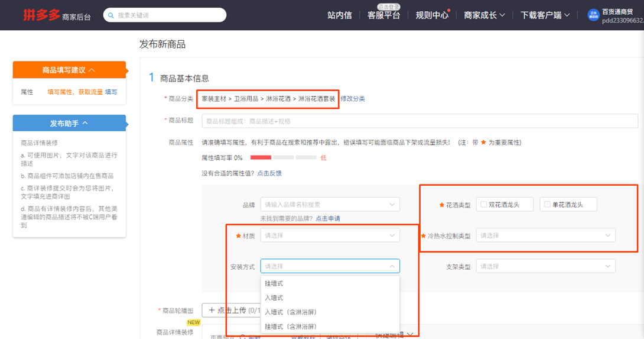Click the 点击反馈 link
644x339 pixels.
coord(269,173)
